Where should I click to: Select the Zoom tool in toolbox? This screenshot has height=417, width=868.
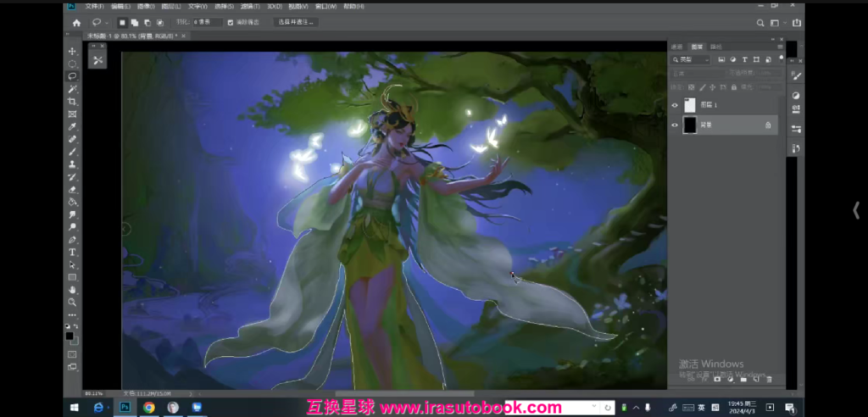pos(72,303)
